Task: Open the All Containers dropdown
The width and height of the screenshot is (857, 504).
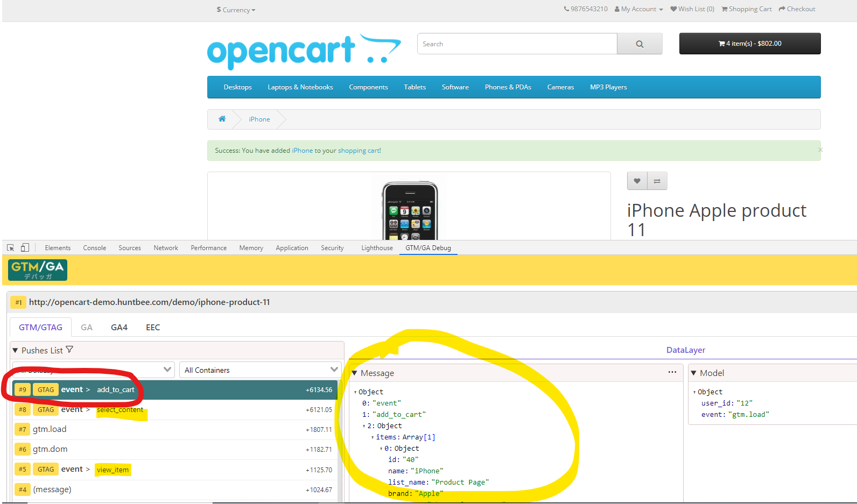Action: (261, 370)
